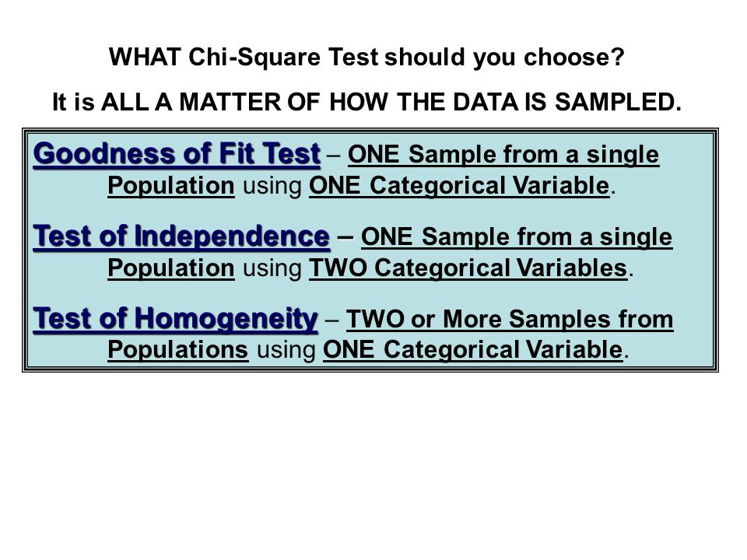Click underlined 'Population' under Goodness of Fit
The height and width of the screenshot is (560, 747).
point(171,186)
